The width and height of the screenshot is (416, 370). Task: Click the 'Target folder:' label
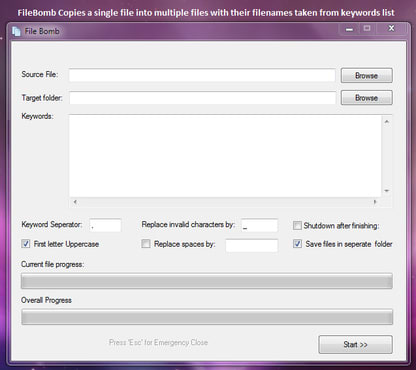(42, 98)
